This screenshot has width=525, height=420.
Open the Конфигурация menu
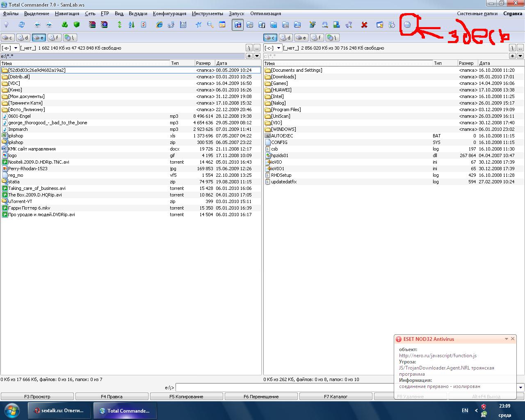coord(169,14)
